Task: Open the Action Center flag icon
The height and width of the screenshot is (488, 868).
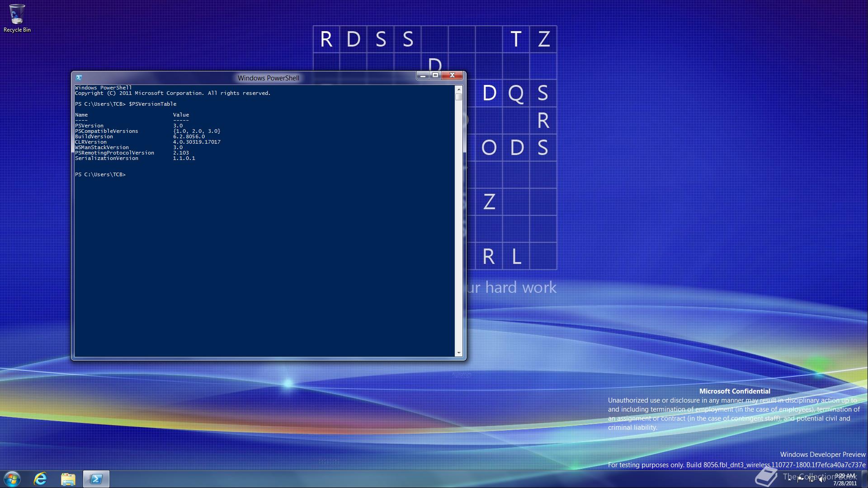Action: coord(800,479)
